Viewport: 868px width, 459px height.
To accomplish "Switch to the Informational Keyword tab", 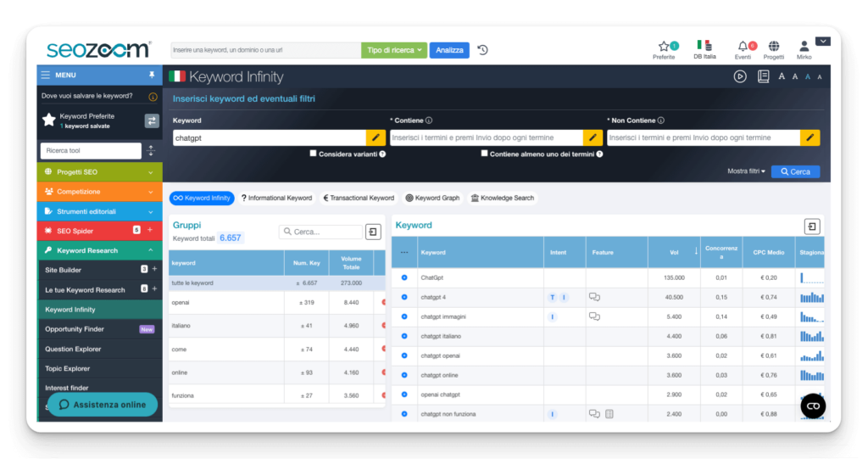I will 277,198.
